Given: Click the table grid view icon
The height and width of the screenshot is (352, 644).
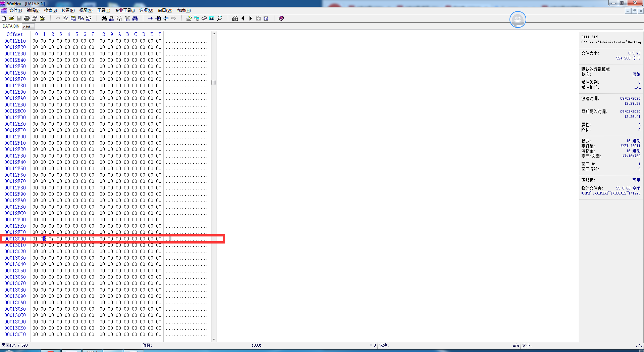Looking at the screenshot, I should tap(266, 18).
